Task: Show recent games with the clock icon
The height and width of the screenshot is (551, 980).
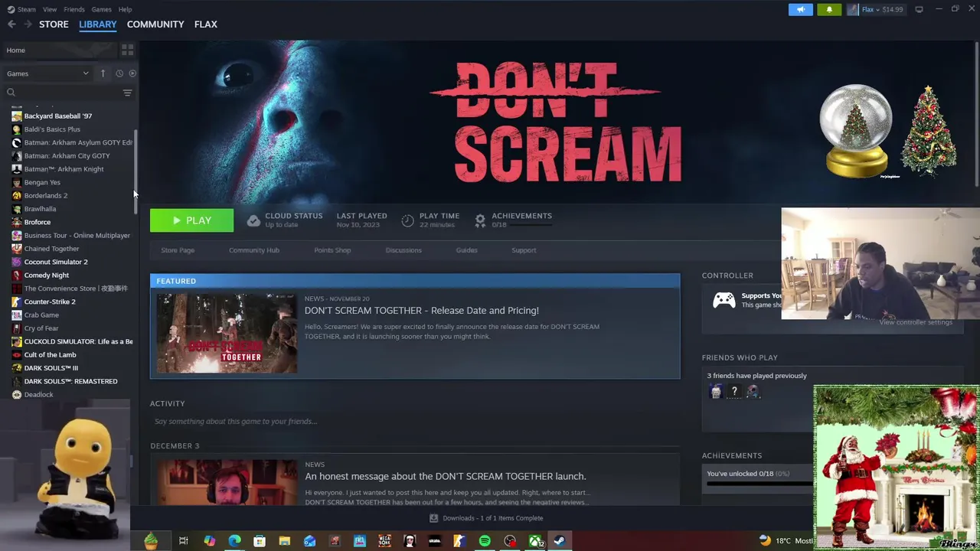Action: (119, 73)
